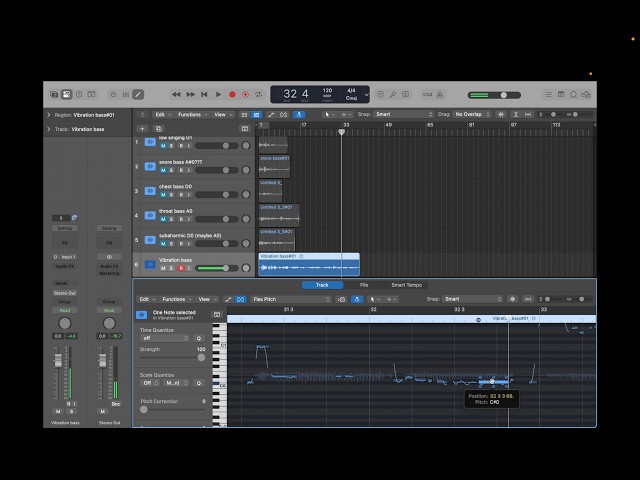Mute the subharmonic D0 track
The image size is (640, 480).
click(163, 244)
